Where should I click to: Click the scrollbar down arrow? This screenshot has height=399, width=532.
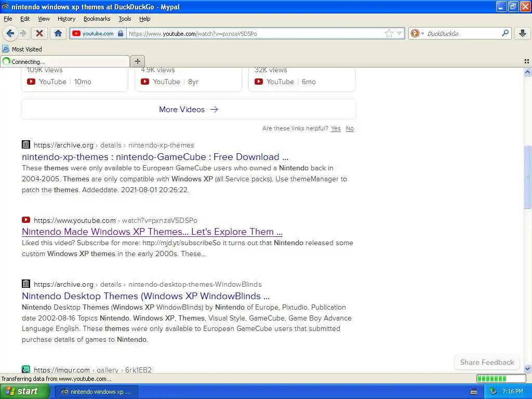(x=527, y=369)
